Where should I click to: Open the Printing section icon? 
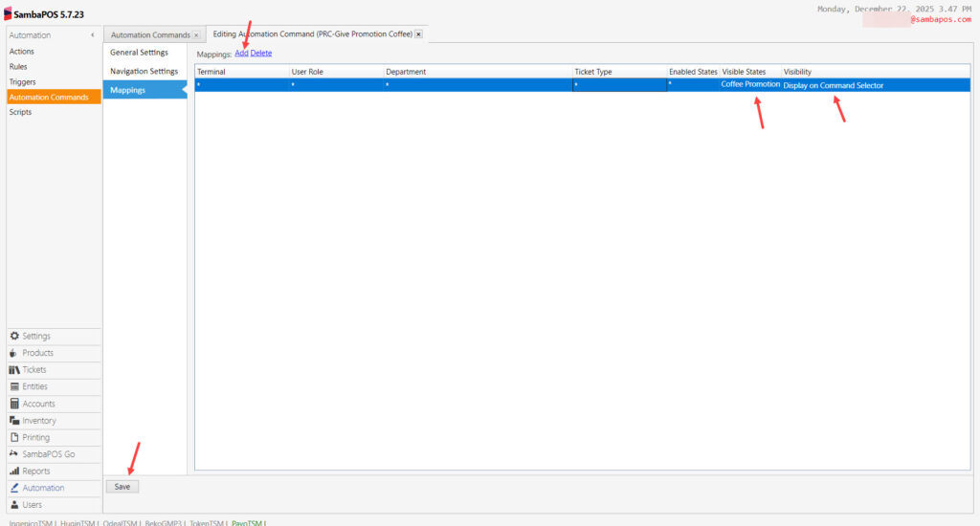coord(14,437)
